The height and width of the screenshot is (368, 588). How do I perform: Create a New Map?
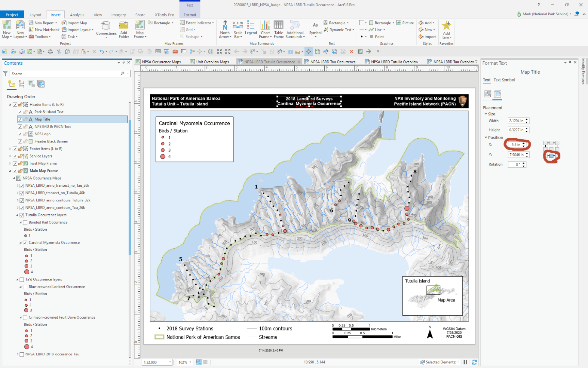point(7,29)
